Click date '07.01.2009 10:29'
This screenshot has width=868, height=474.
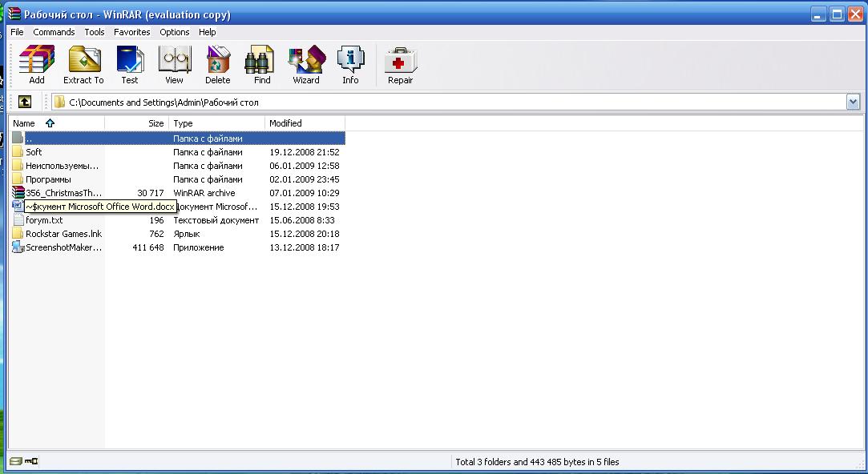(305, 193)
